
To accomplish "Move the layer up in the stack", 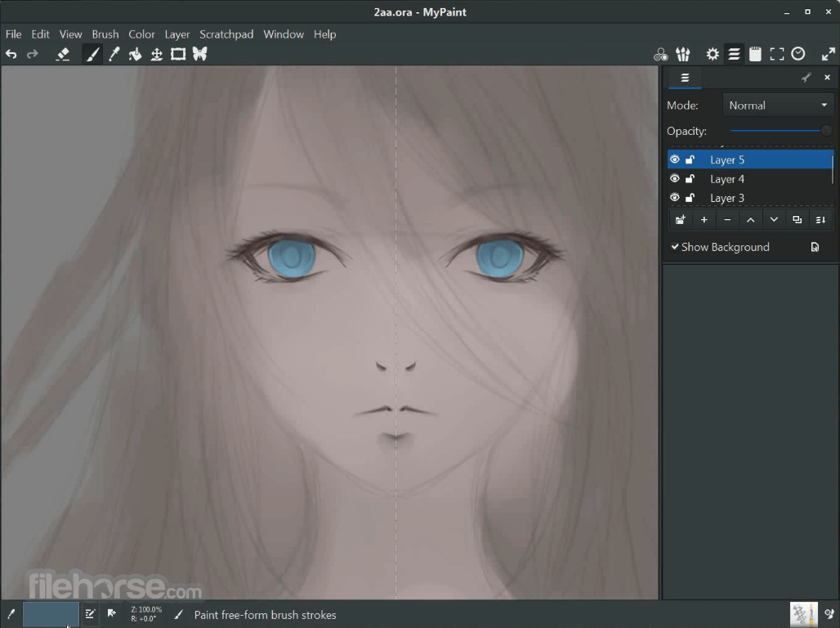I will (x=751, y=220).
